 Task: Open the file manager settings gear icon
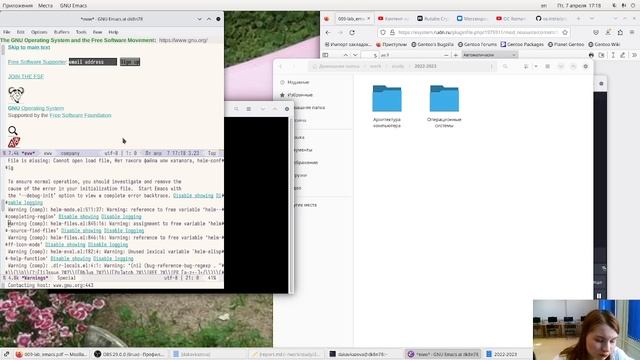(586, 66)
